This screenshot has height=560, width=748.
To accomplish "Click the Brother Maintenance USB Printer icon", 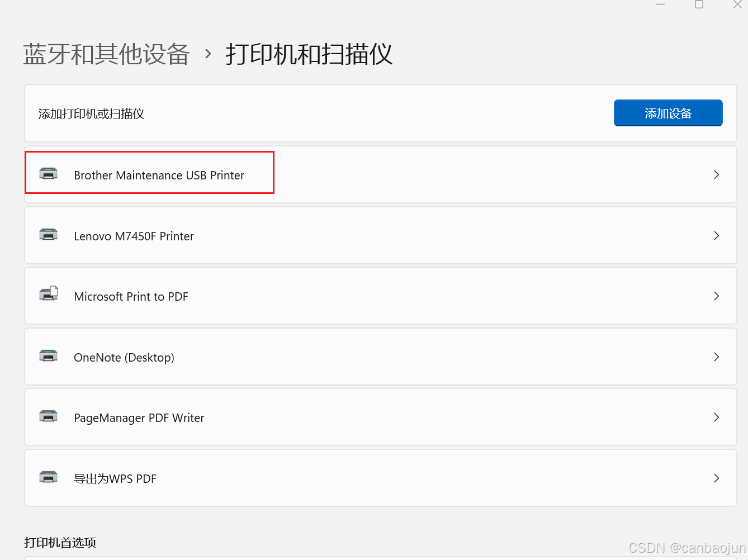I will [x=49, y=174].
